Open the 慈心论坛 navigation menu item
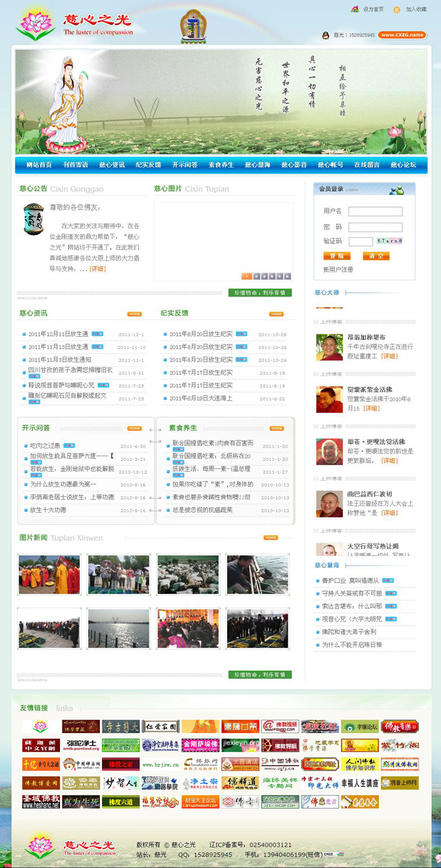The image size is (441, 868). pos(403,164)
